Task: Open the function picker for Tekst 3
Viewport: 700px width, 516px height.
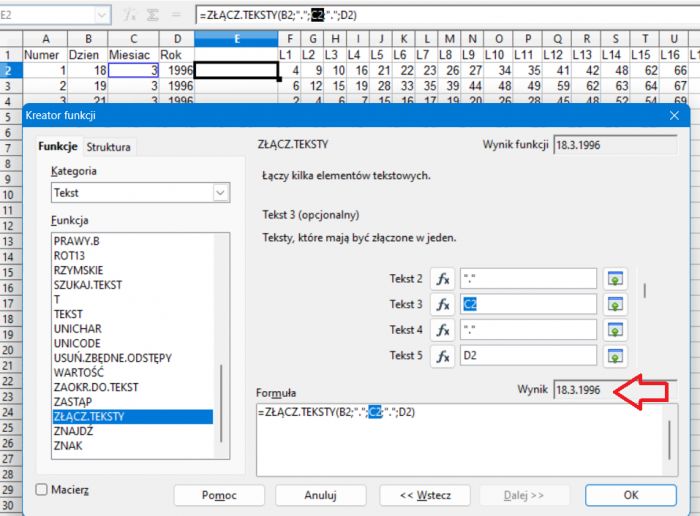Action: tap(442, 304)
